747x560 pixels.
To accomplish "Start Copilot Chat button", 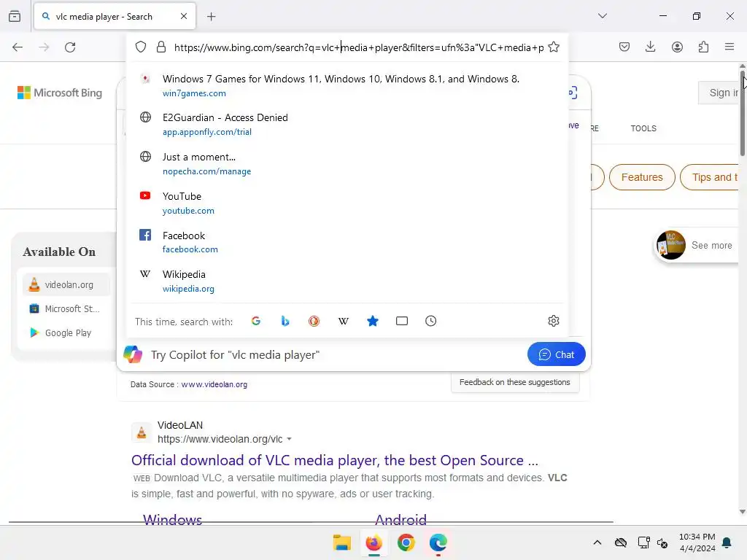I will 556,354.
